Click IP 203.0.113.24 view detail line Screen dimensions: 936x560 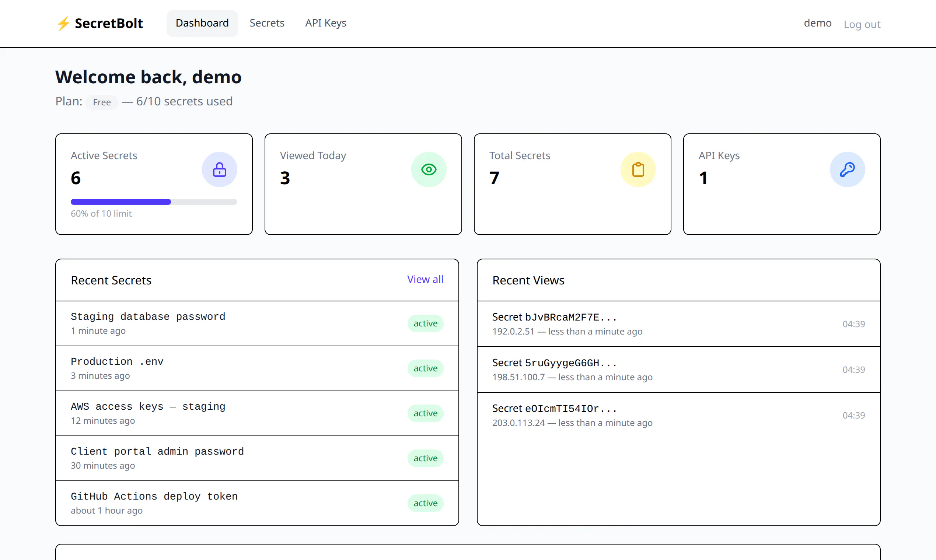coord(572,423)
